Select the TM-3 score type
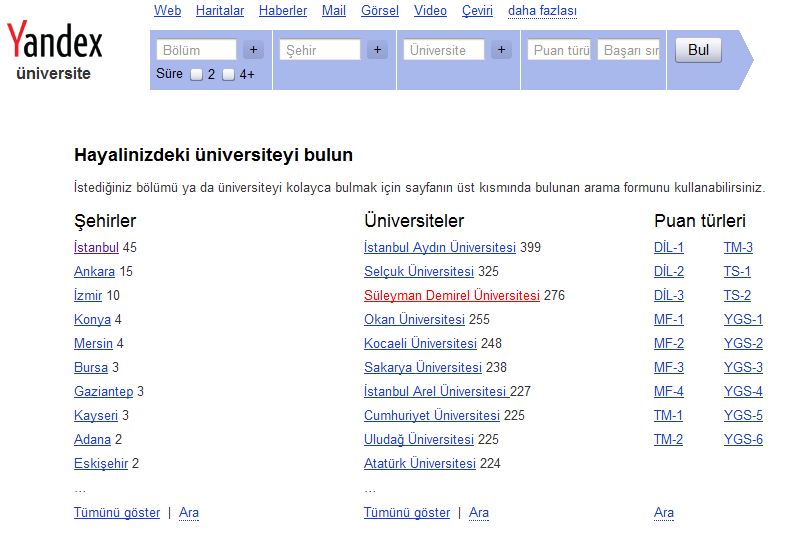Screen dimensions: 786x538 click(x=738, y=247)
